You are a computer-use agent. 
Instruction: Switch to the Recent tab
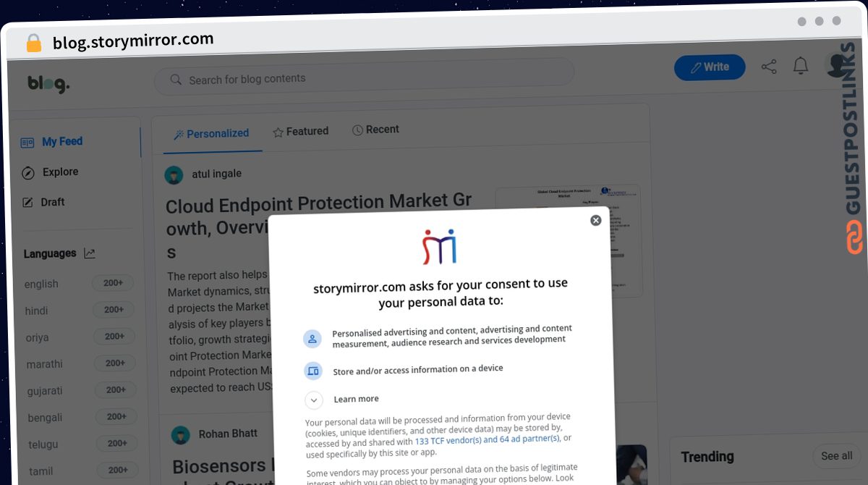click(x=375, y=130)
